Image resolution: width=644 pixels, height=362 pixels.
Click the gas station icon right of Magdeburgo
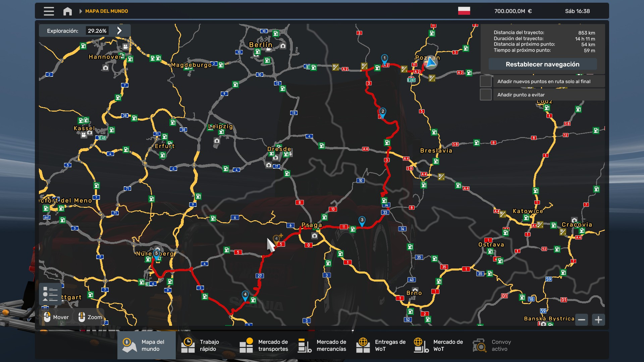221,65
